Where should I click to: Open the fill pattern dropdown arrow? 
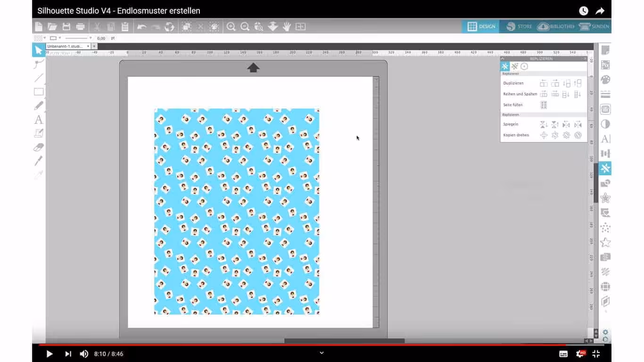click(x=45, y=38)
